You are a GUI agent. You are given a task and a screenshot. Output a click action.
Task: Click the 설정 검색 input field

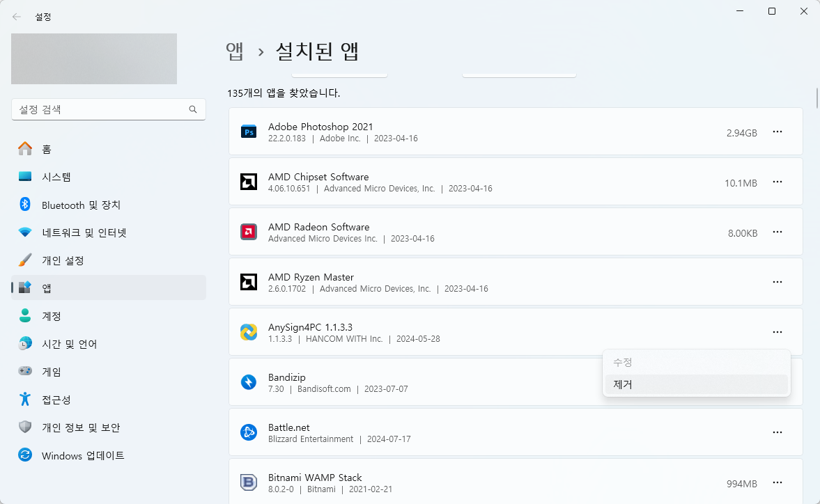coord(108,109)
